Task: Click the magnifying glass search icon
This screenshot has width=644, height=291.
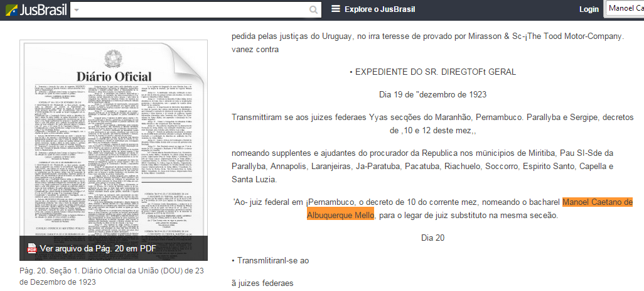Action: [x=314, y=10]
